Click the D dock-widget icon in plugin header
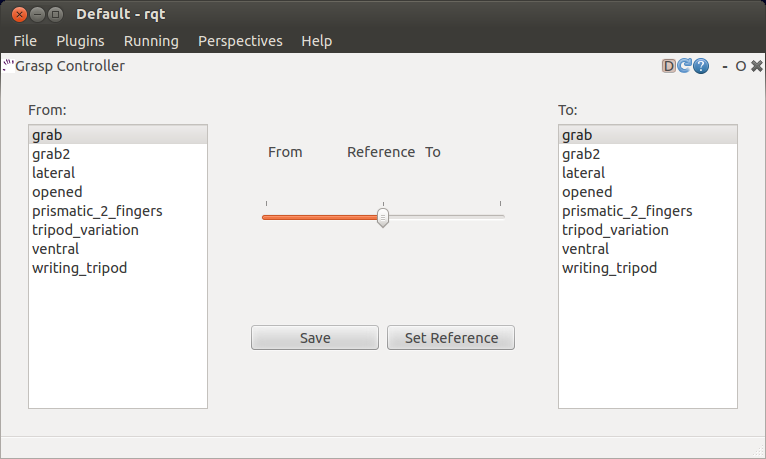The width and height of the screenshot is (766, 459). [x=669, y=66]
